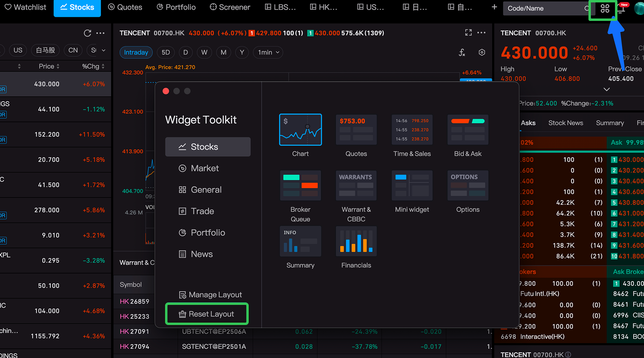Open the 1min interval dropdown
644x358 pixels.
point(268,52)
